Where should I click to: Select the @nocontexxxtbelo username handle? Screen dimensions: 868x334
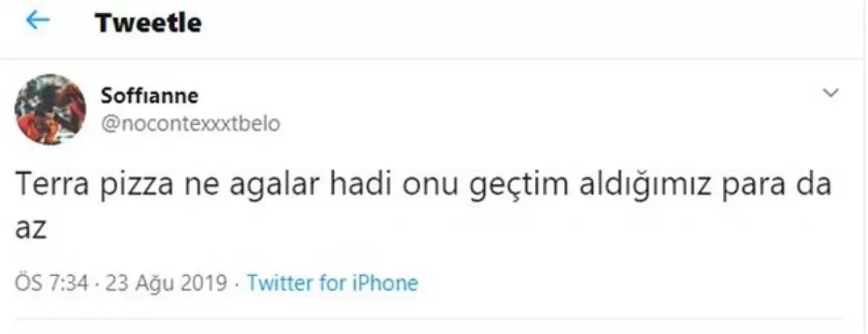192,124
